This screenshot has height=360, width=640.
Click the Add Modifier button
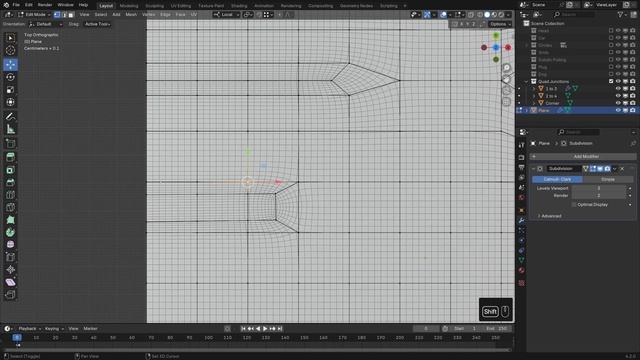tap(583, 156)
